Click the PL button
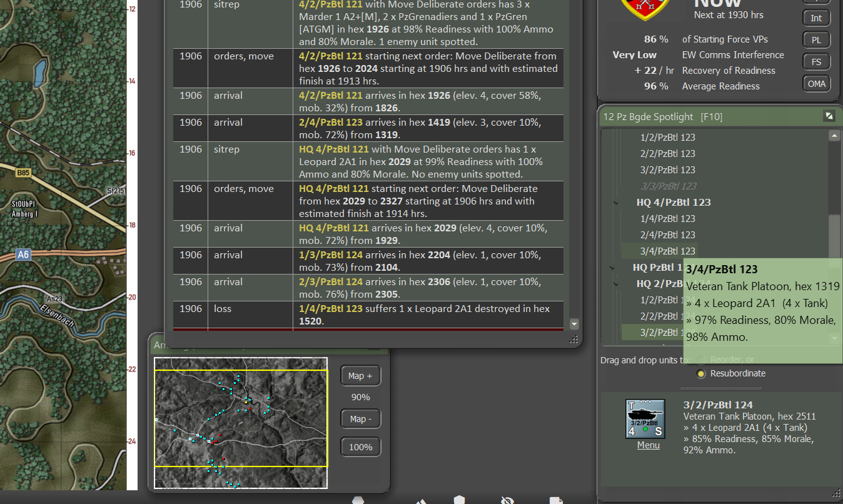The image size is (843, 504). [x=816, y=40]
